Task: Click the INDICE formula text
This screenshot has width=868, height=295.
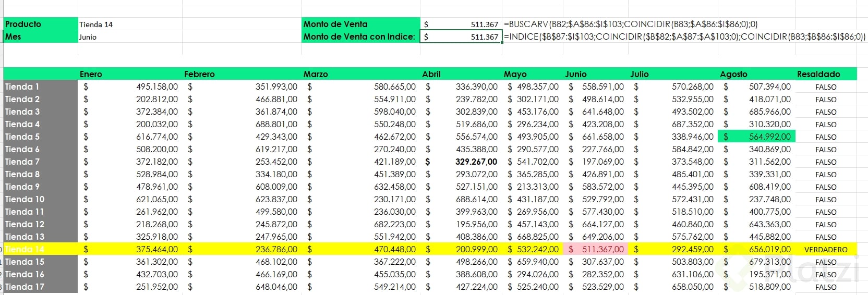Action: click(x=684, y=36)
